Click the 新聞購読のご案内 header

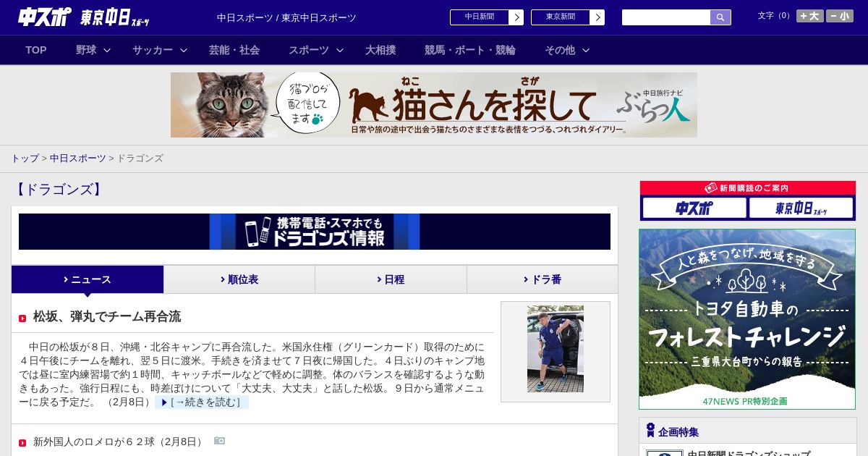748,188
